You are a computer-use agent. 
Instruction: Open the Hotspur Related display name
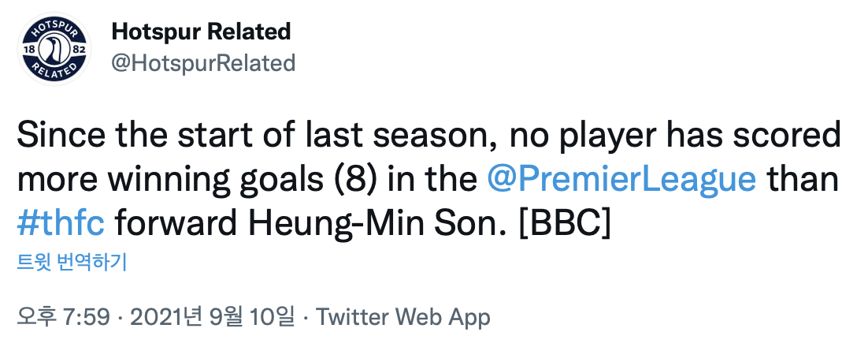coord(201,32)
